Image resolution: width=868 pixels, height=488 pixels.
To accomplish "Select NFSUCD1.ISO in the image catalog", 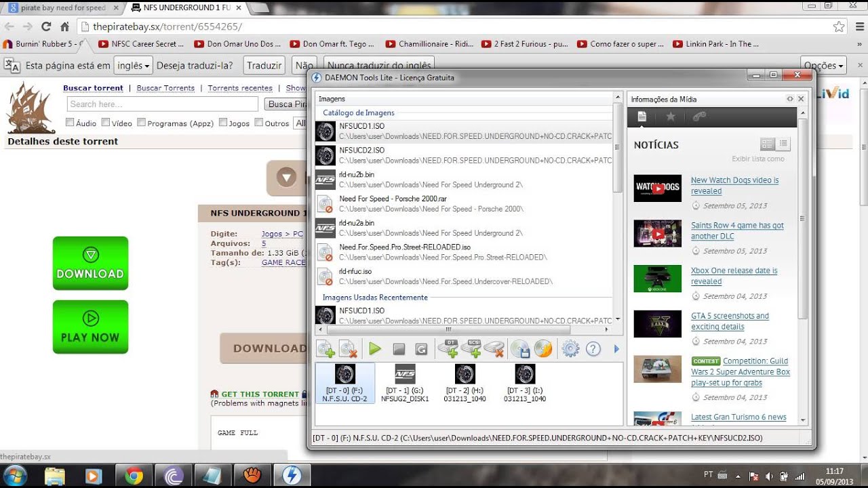I will 464,131.
